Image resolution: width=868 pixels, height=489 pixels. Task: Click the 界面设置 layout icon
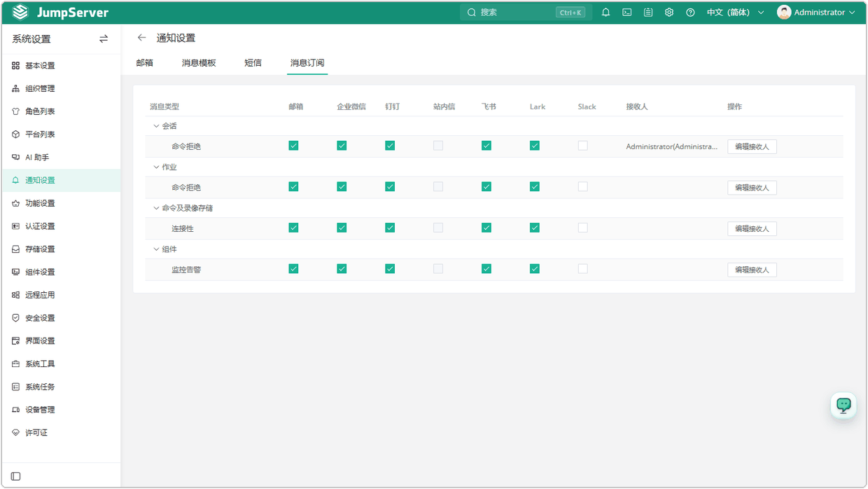[16, 341]
